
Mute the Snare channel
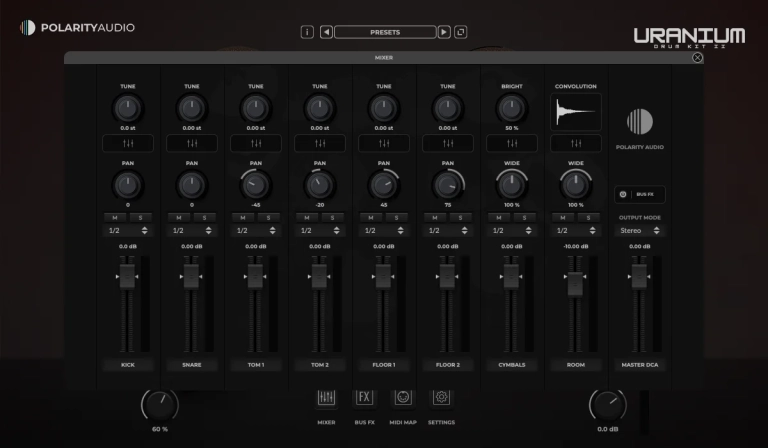[179, 217]
